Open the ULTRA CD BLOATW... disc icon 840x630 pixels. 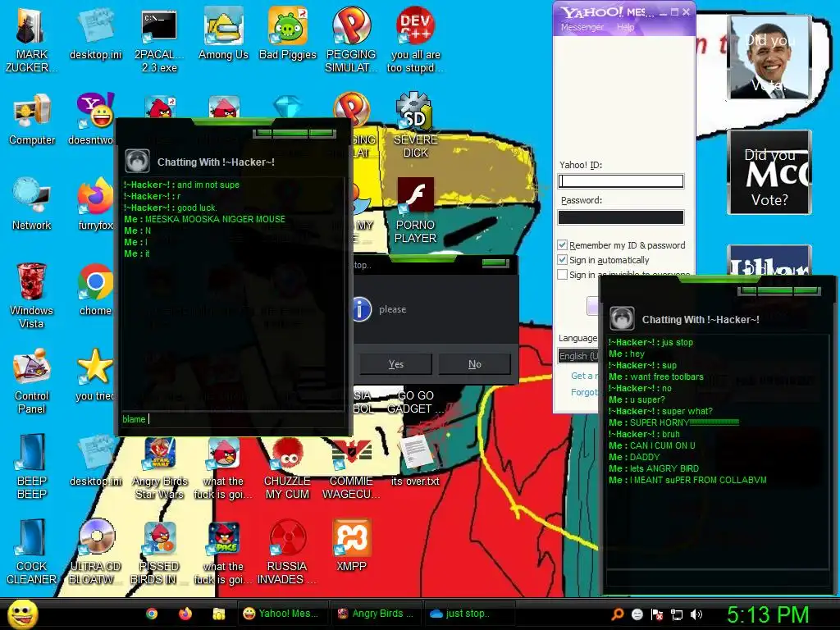tap(95, 552)
